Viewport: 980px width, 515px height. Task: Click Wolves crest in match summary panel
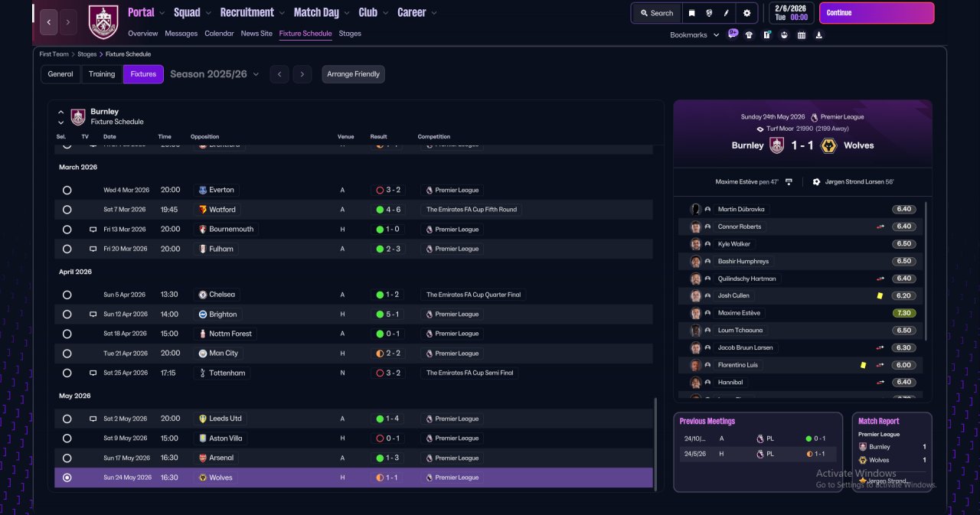828,145
